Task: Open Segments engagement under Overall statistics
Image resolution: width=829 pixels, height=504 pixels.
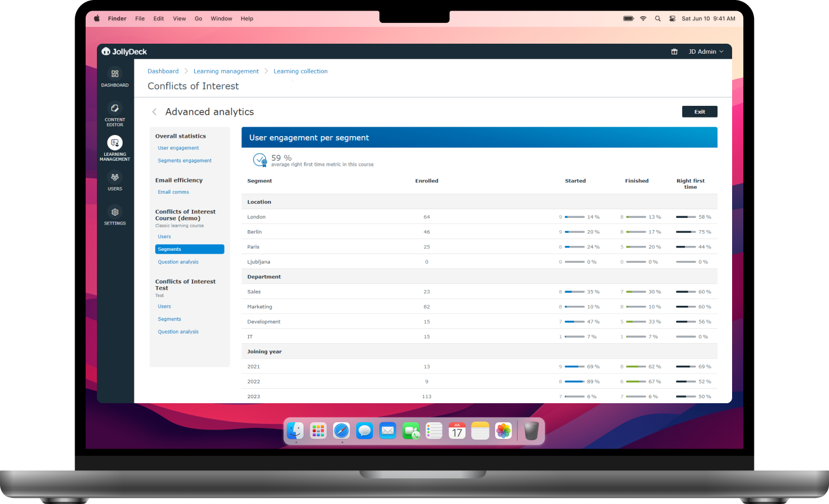Action: [x=185, y=161]
